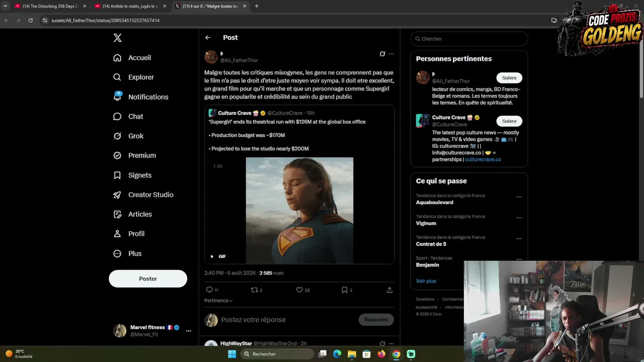Expand the Pertinence sort dropdown
644x362 pixels.
coord(218,301)
